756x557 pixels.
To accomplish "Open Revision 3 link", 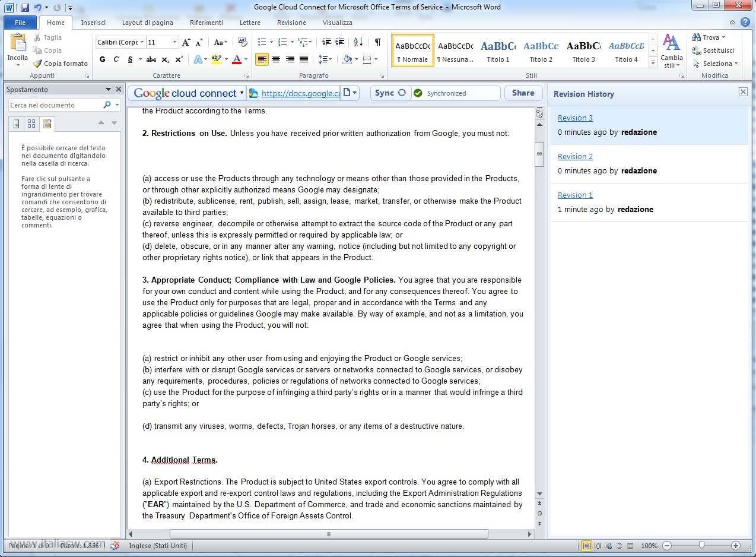I will click(x=575, y=118).
